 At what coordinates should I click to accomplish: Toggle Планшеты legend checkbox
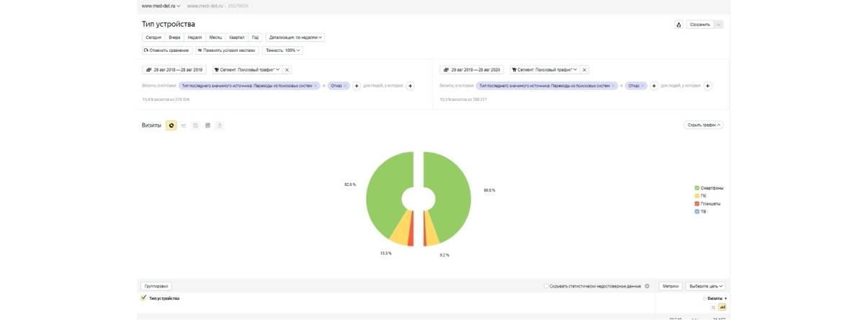[x=697, y=204]
